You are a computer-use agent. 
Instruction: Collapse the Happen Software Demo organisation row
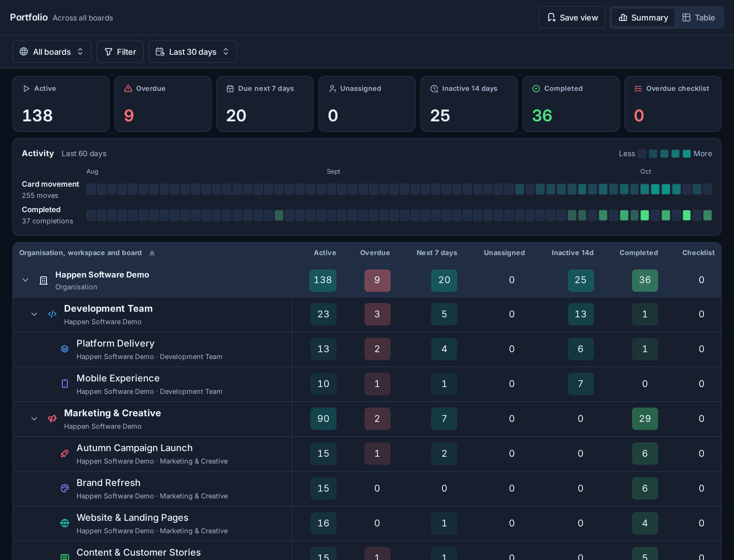25,280
